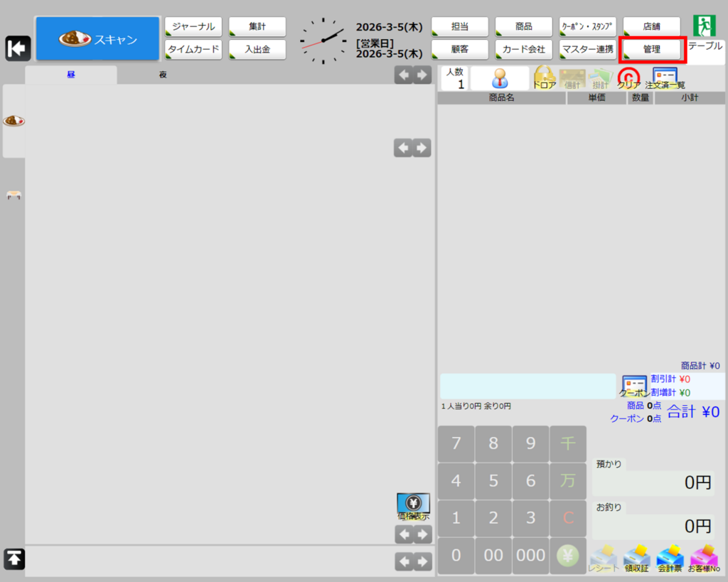Click the ジャーナル journal button

193,27
